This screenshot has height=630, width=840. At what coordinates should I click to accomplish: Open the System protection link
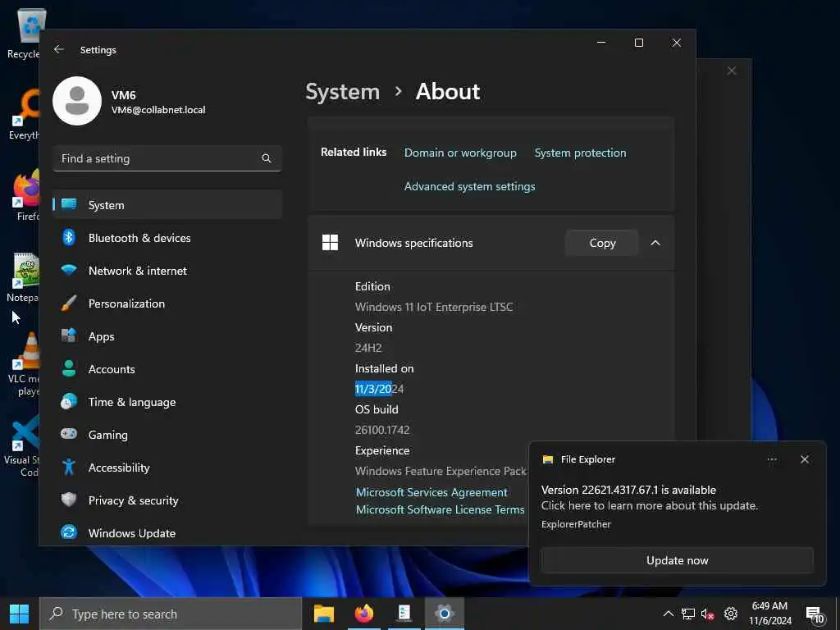coord(580,153)
